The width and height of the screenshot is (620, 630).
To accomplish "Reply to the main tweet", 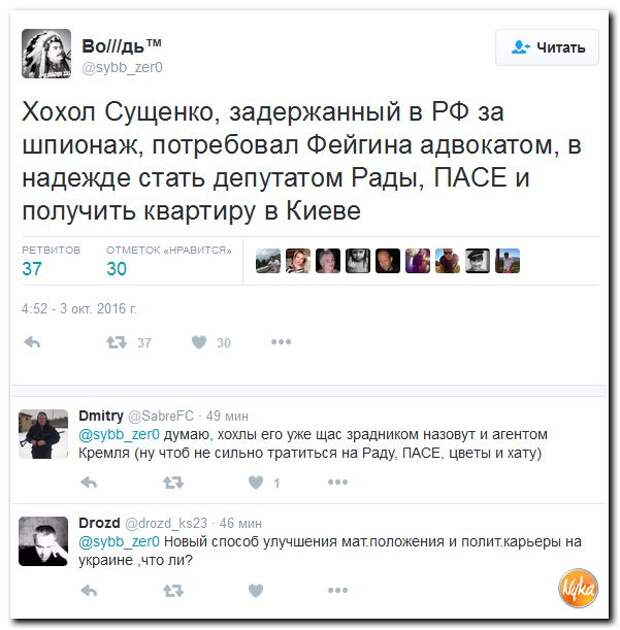I will [32, 342].
